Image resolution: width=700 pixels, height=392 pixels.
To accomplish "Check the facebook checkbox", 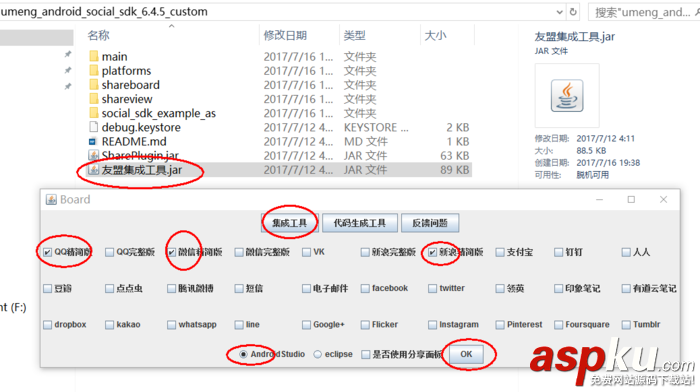I will click(x=365, y=288).
